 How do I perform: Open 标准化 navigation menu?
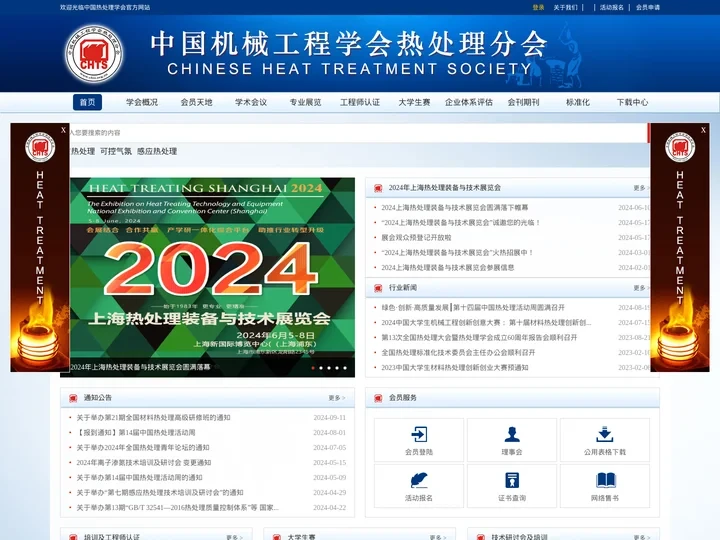click(x=578, y=102)
